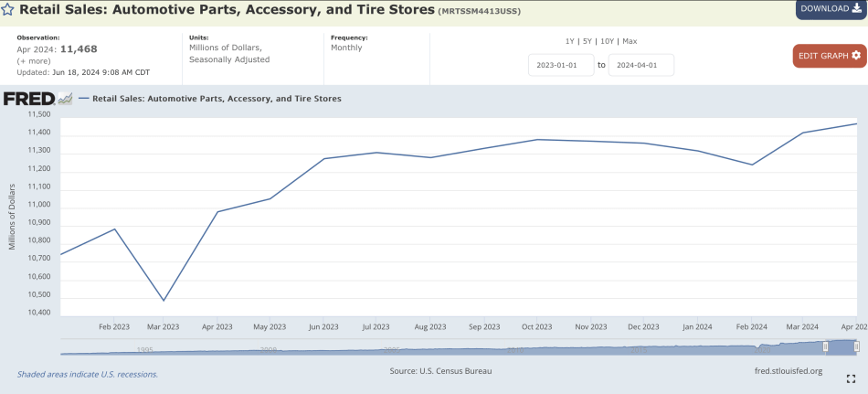Click the fred.stlouisfed.org text

789,371
